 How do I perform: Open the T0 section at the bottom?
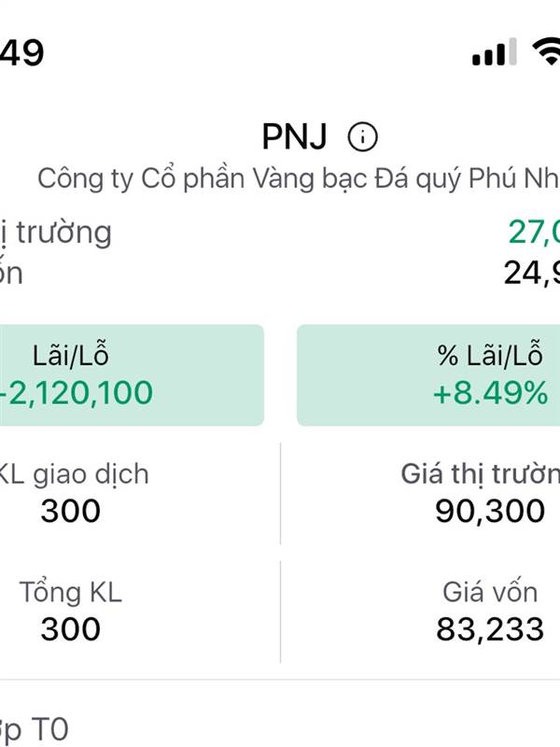click(x=35, y=730)
